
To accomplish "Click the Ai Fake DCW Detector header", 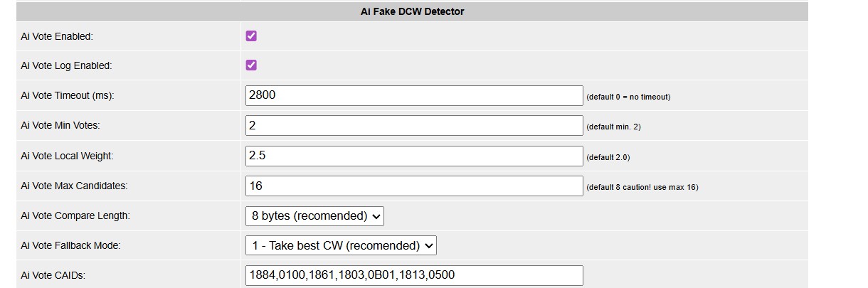I will 413,11.
